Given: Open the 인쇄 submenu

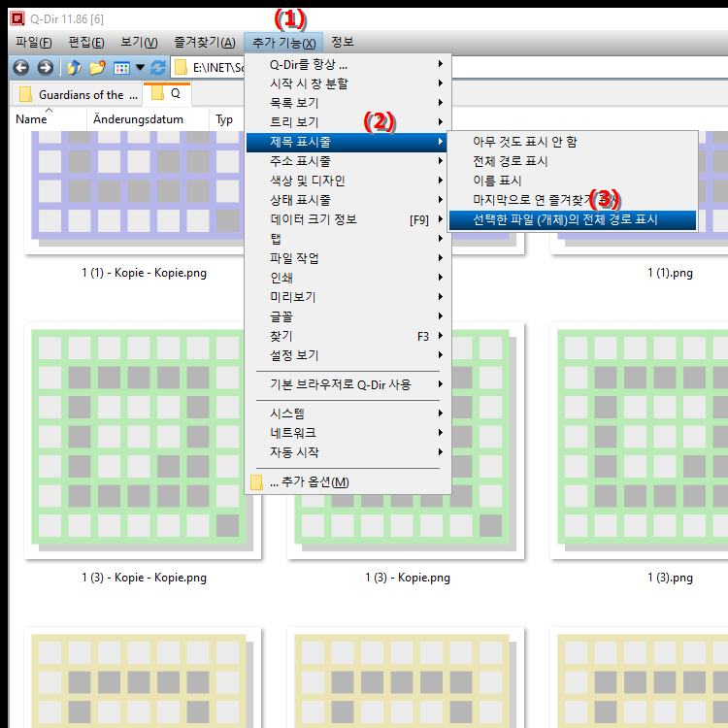Looking at the screenshot, I should (x=347, y=278).
